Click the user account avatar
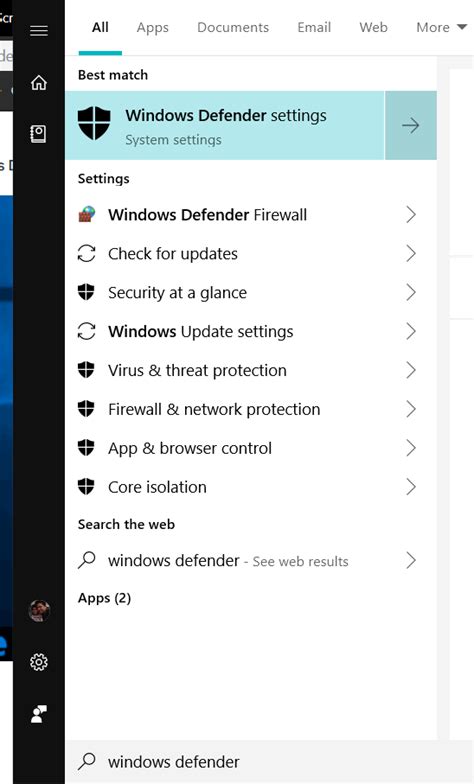 (39, 610)
